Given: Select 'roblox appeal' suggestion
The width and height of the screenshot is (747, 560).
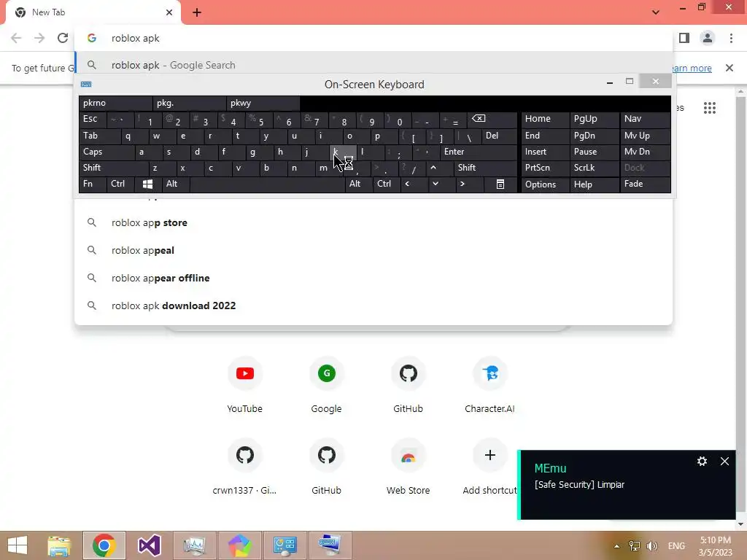Looking at the screenshot, I should [373, 251].
